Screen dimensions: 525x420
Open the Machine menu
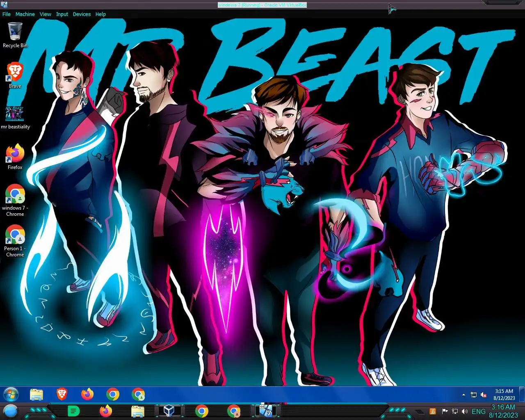click(x=25, y=14)
